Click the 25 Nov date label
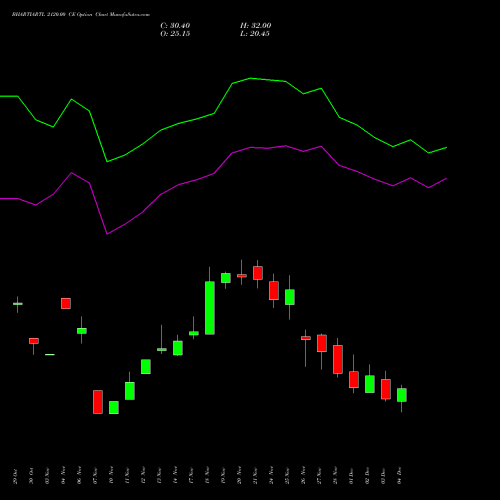The width and height of the screenshot is (500, 500). point(287,476)
